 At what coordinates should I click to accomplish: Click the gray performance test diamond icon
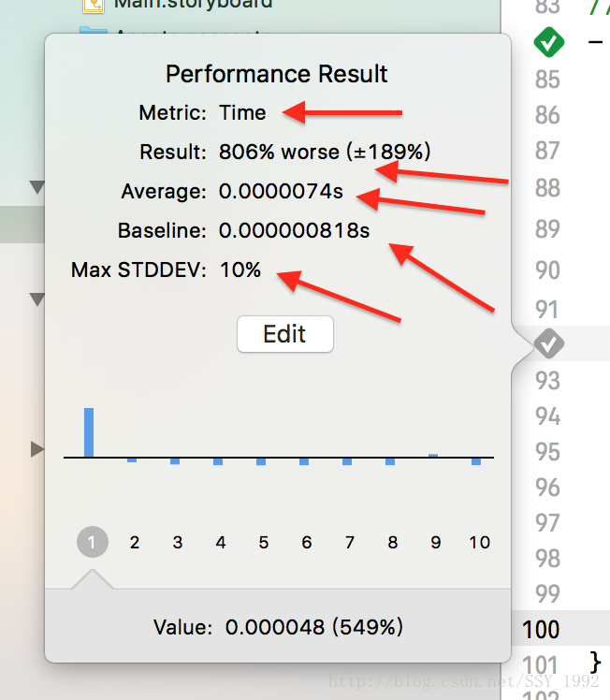click(549, 343)
